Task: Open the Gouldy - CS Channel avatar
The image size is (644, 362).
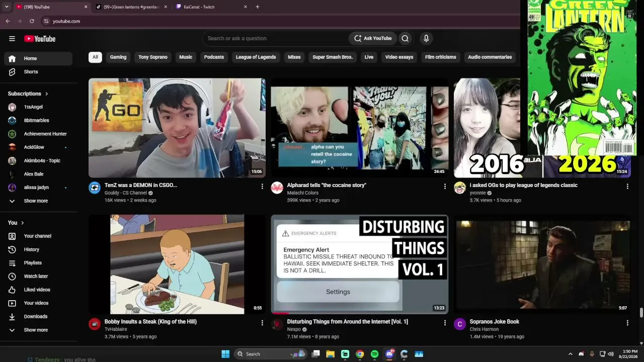Action: 95,188
